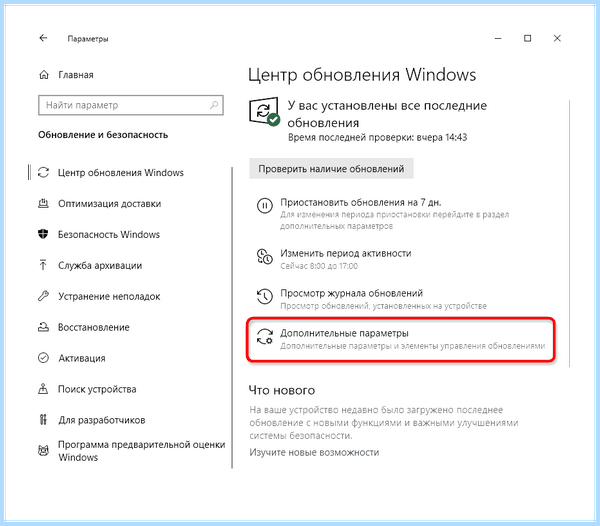Maximize the Параметры window

(x=527, y=38)
